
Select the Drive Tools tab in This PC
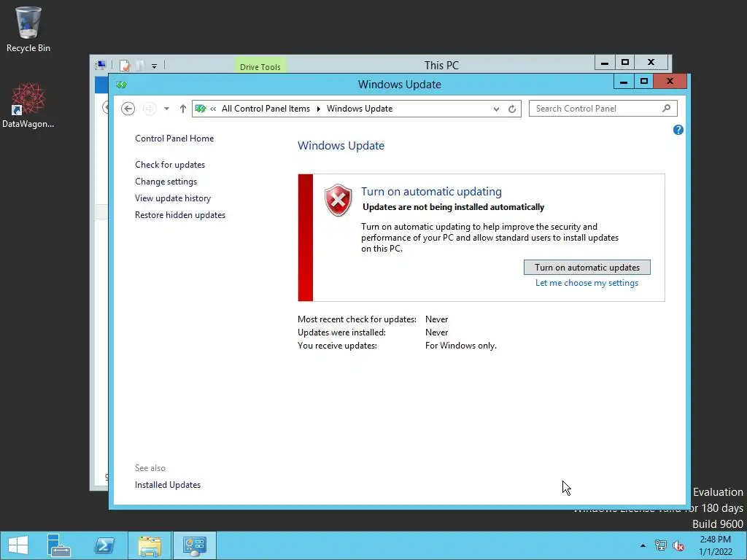pos(260,66)
